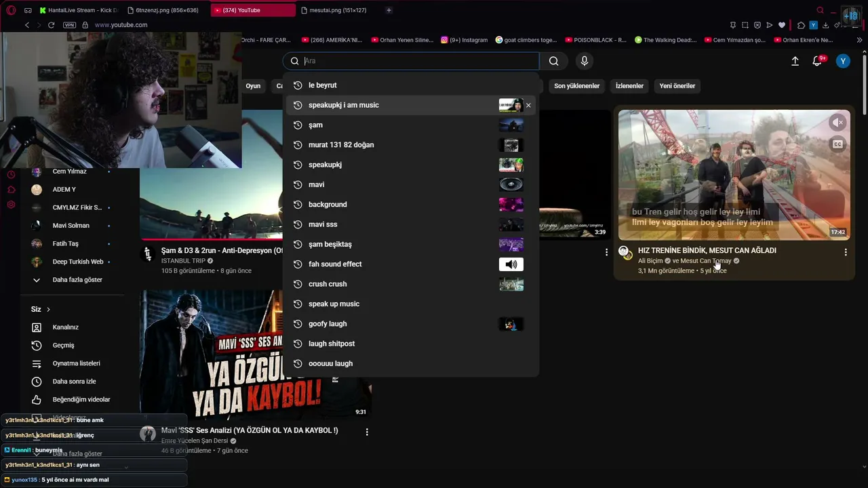Open 'Daha sonra izle' clock icon
Image resolution: width=868 pixels, height=488 pixels.
(x=37, y=382)
